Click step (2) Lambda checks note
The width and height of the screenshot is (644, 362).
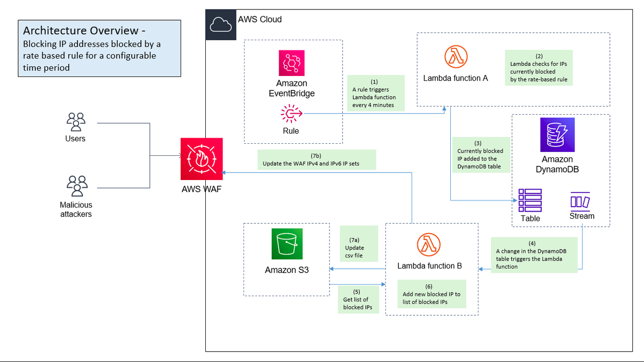pyautogui.click(x=539, y=68)
